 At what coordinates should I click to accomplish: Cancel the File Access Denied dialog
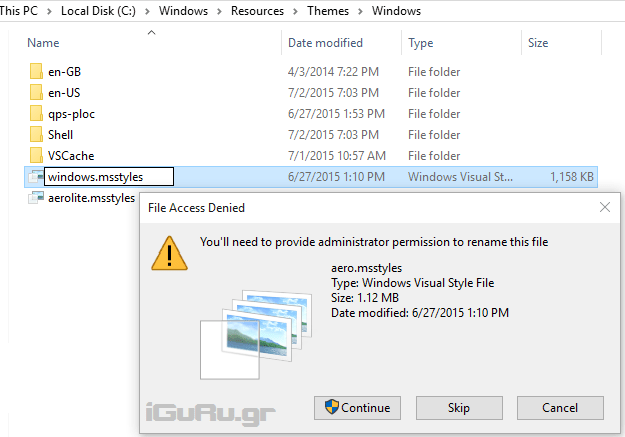[x=560, y=408]
